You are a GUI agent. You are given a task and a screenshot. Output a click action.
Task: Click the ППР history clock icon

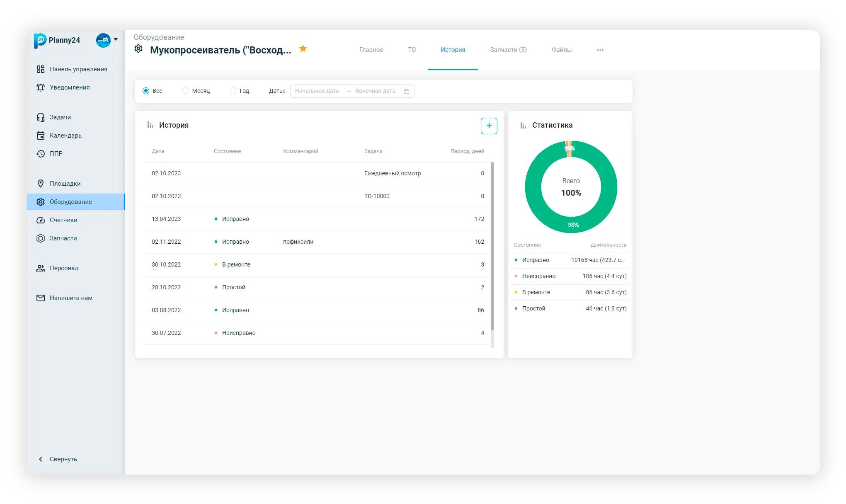click(41, 154)
